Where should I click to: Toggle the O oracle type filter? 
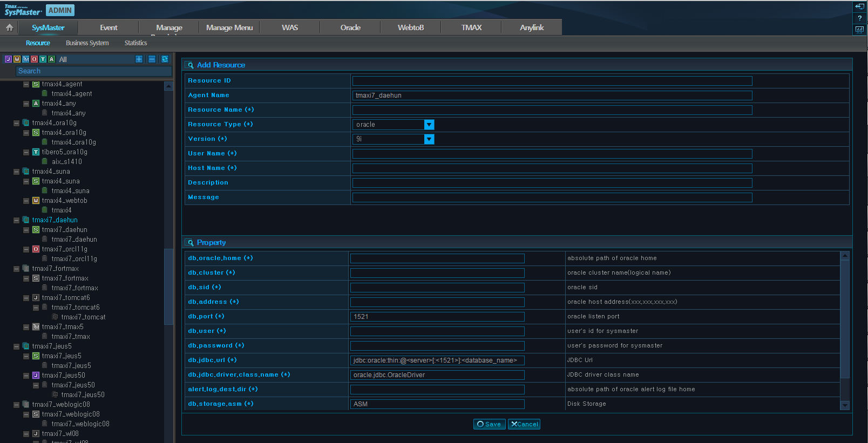pos(34,59)
